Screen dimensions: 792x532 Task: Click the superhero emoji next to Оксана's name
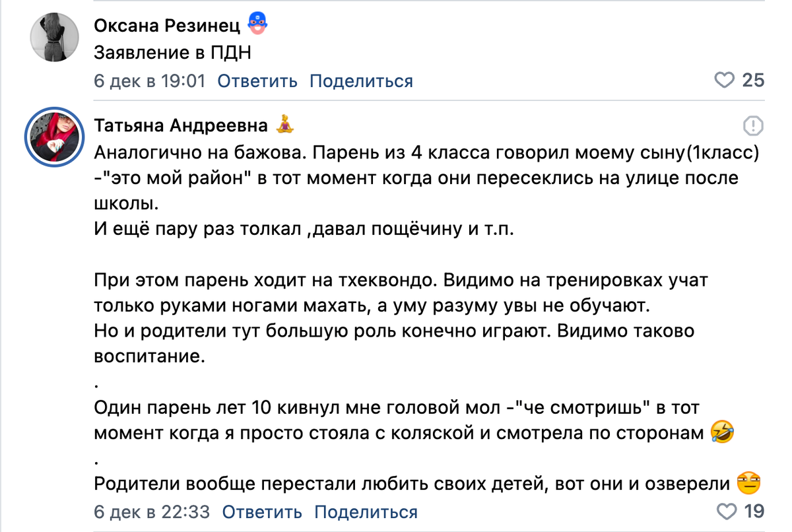point(256,21)
